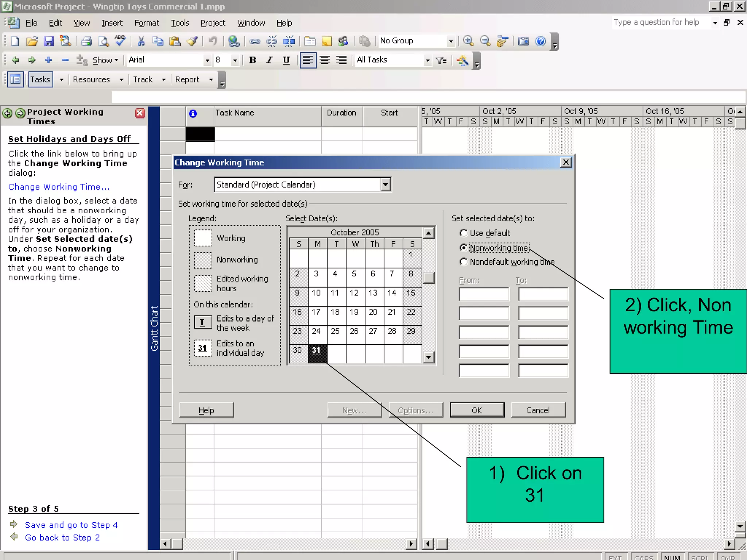Viewport: 747px width, 560px height.
Task: Click the Print icon in toolbar
Action: click(86, 41)
